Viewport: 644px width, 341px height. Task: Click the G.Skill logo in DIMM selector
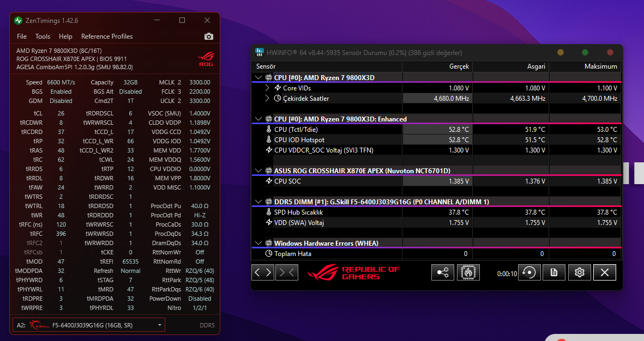39,325
